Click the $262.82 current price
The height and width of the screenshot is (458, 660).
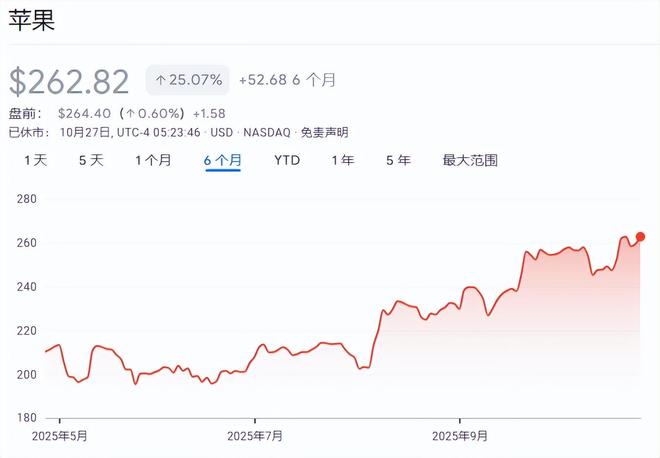[70, 81]
